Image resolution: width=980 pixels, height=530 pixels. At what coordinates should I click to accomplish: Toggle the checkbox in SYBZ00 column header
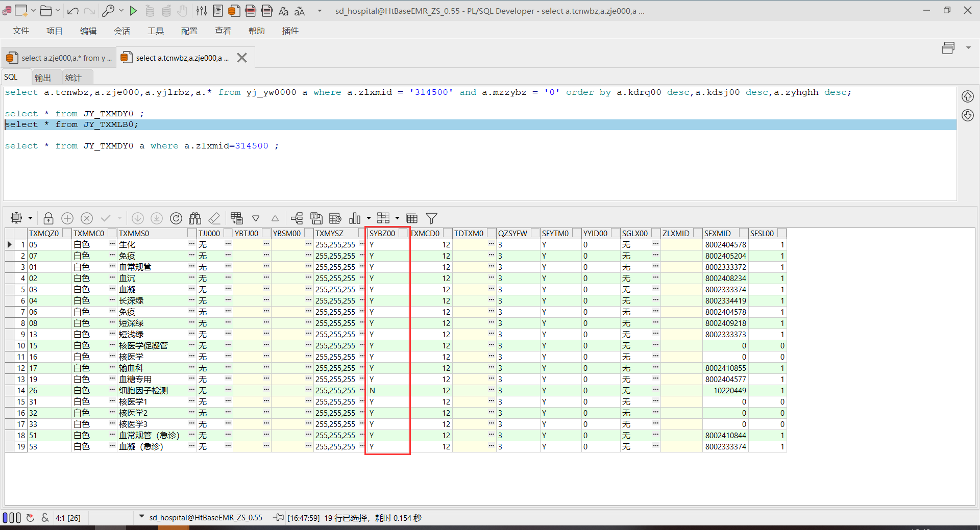[403, 233]
